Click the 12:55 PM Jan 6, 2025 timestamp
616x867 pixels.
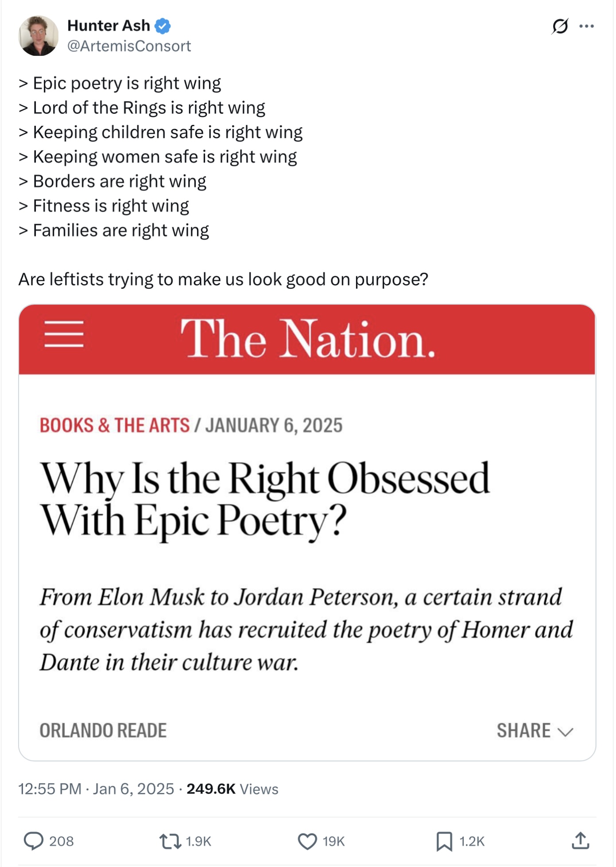pyautogui.click(x=96, y=789)
